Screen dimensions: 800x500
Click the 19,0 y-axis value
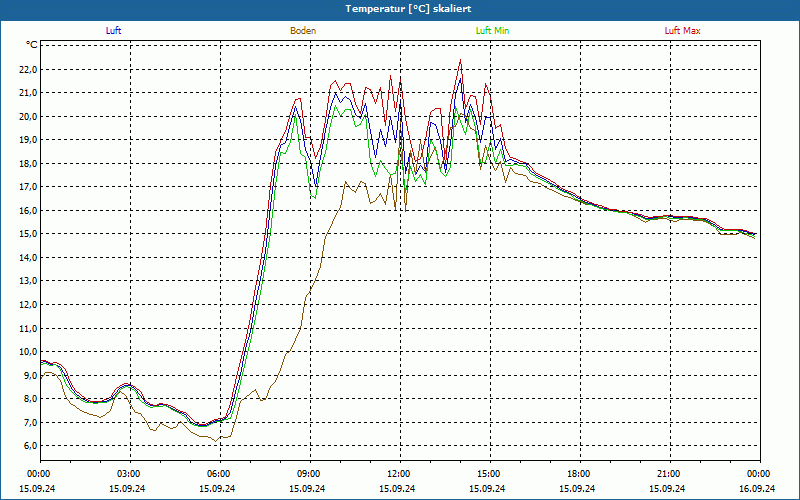coord(28,140)
